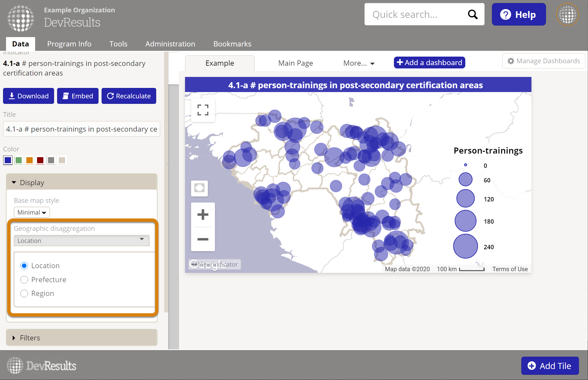The height and width of the screenshot is (380, 588).
Task: Switch to the Main Page dashboard tab
Action: (295, 63)
